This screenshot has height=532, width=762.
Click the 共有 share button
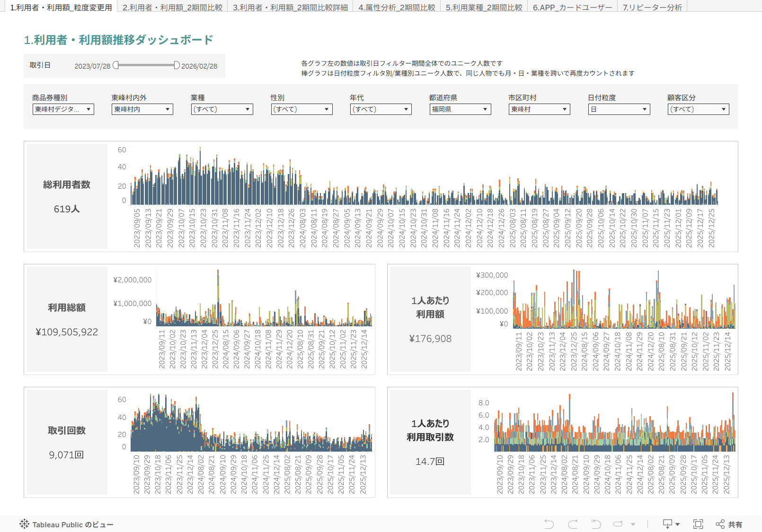click(x=729, y=524)
